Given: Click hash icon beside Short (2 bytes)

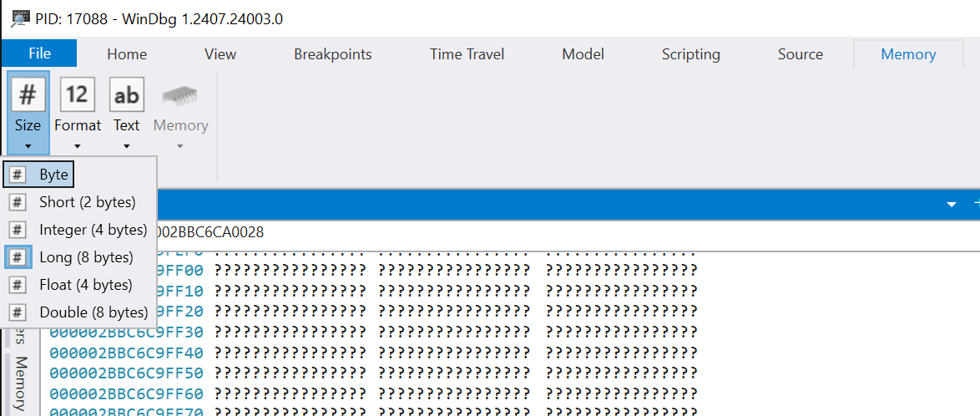Looking at the screenshot, I should point(18,202).
